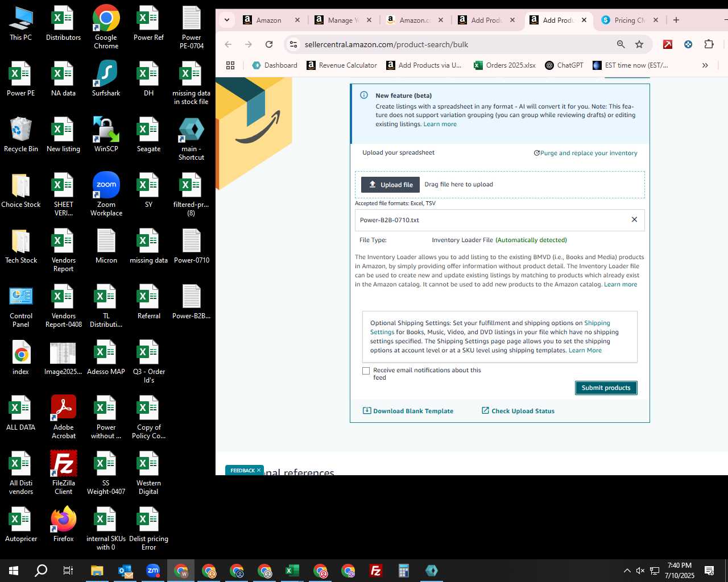Screen dimensions: 728x582
Task: Open the Western Digital spreadsheet
Action: coord(148,473)
